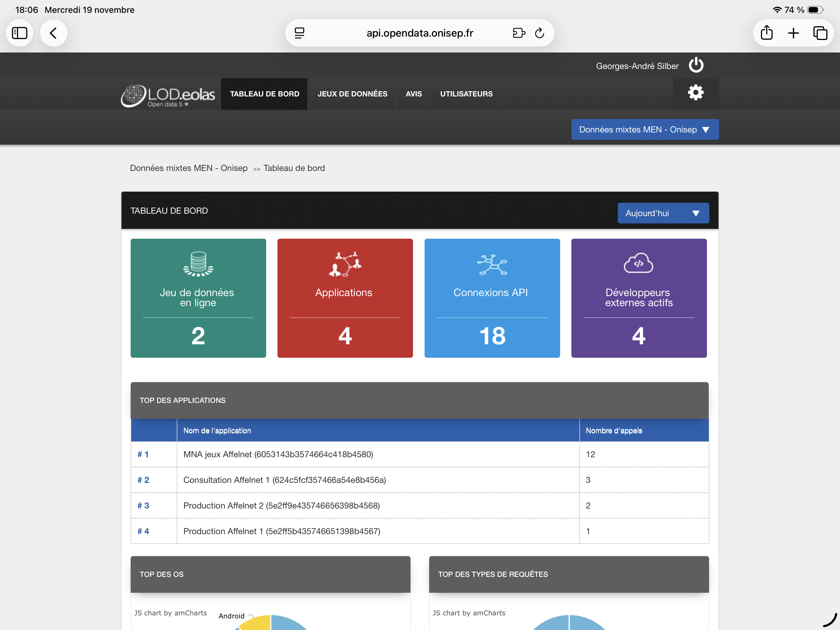Tap the browser back arrow
Viewport: 840px width, 630px height.
pos(53,33)
